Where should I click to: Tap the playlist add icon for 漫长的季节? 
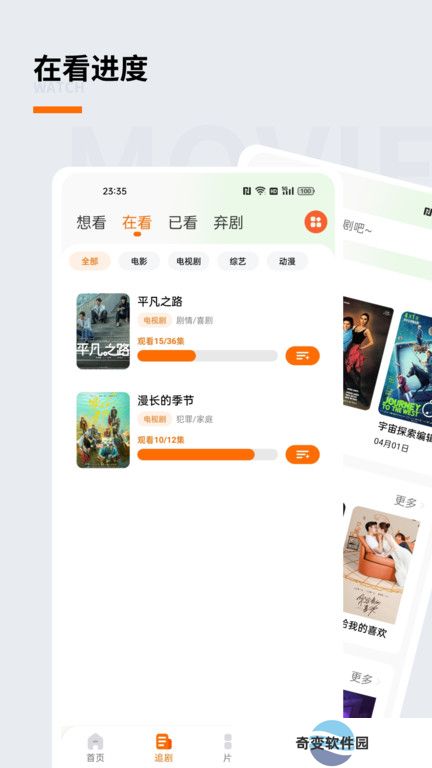pyautogui.click(x=302, y=455)
